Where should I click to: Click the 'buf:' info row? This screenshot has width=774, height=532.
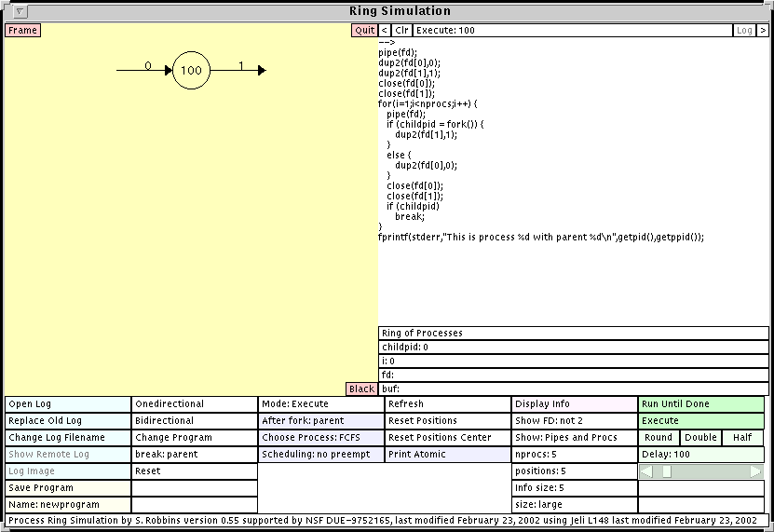click(574, 389)
